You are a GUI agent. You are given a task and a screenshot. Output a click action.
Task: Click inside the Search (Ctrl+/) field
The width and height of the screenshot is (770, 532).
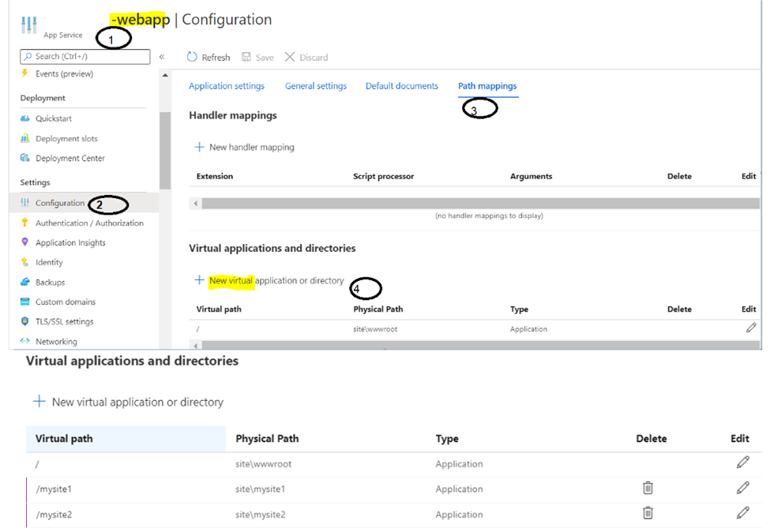click(85, 56)
